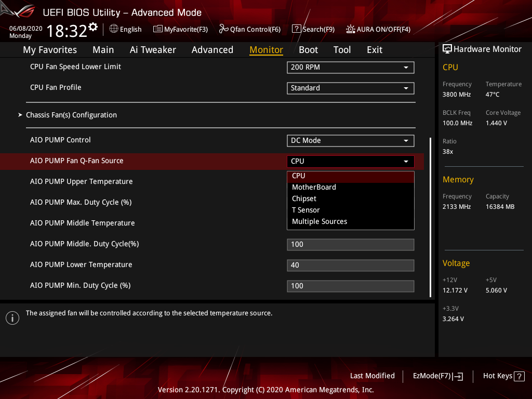Viewport: 532px width, 399px height.
Task: Click Search(F9) button
Action: tap(313, 29)
